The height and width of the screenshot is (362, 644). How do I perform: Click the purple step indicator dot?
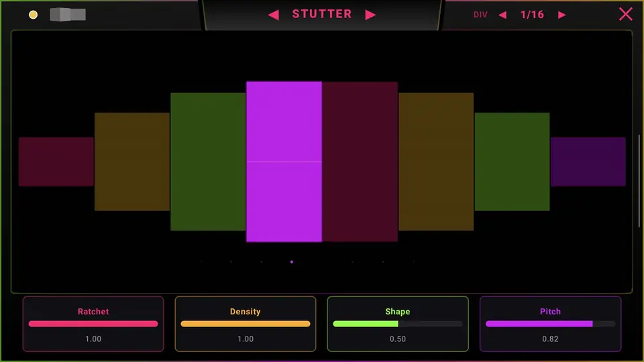[292, 262]
